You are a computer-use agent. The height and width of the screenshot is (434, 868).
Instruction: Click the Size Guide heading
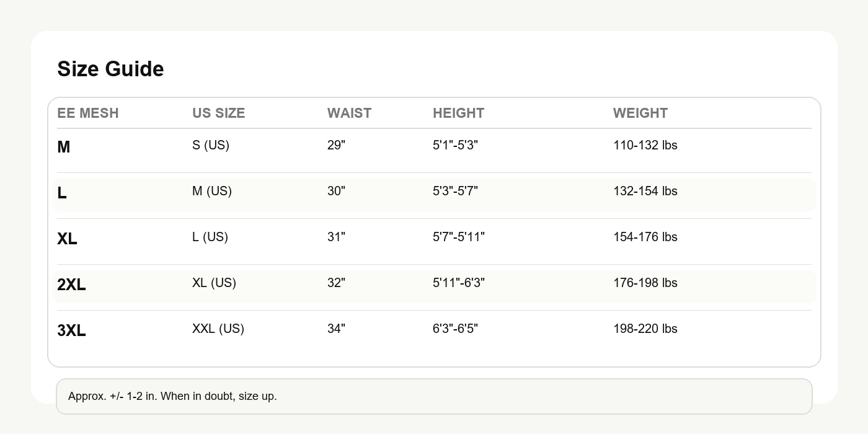coord(110,69)
